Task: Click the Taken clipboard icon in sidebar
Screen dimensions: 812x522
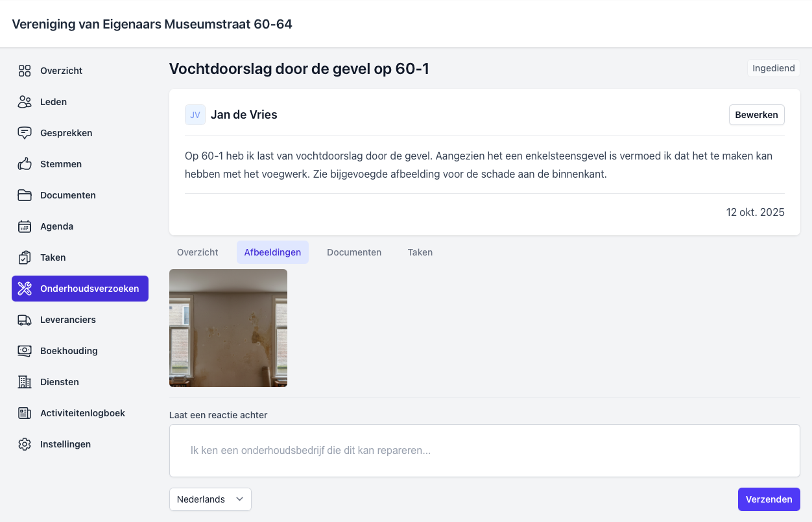Action: (x=25, y=257)
